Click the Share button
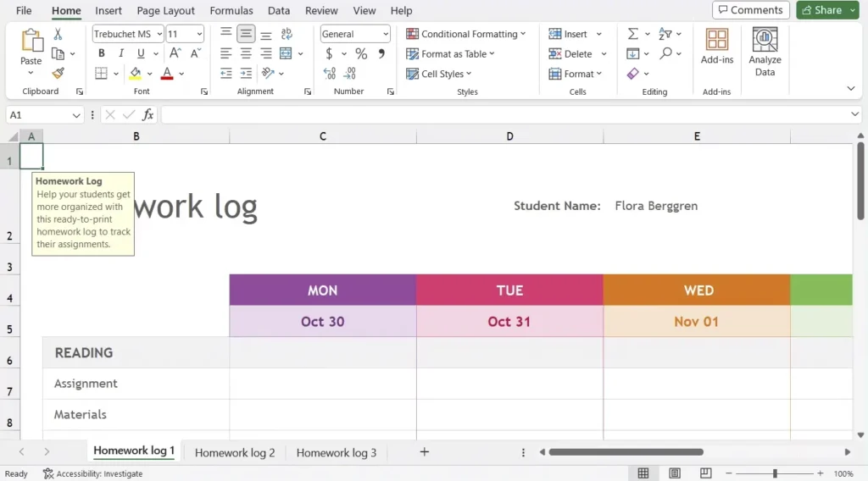This screenshot has height=481, width=868. (821, 10)
